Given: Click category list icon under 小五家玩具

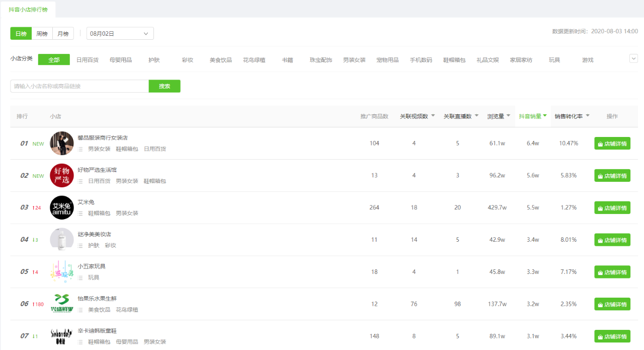Looking at the screenshot, I should (x=80, y=278).
